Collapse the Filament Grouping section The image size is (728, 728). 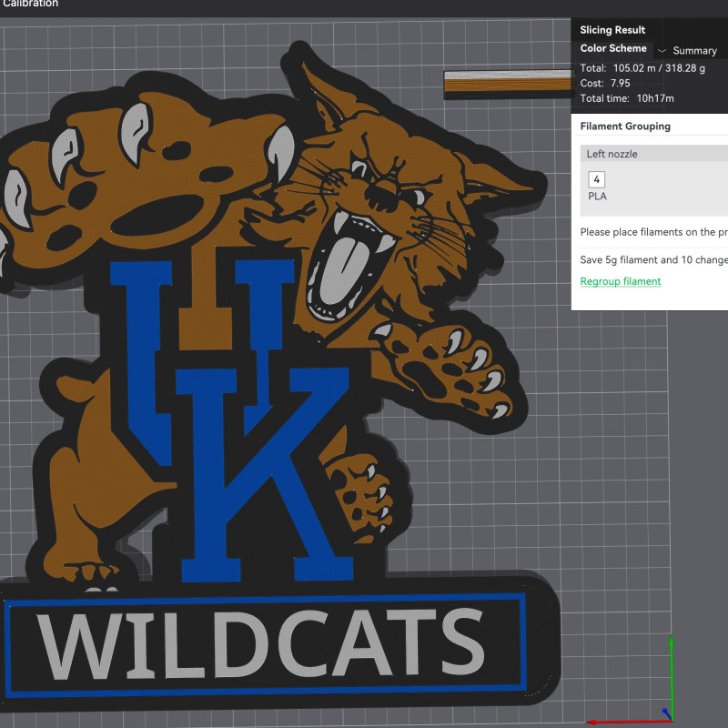(627, 125)
